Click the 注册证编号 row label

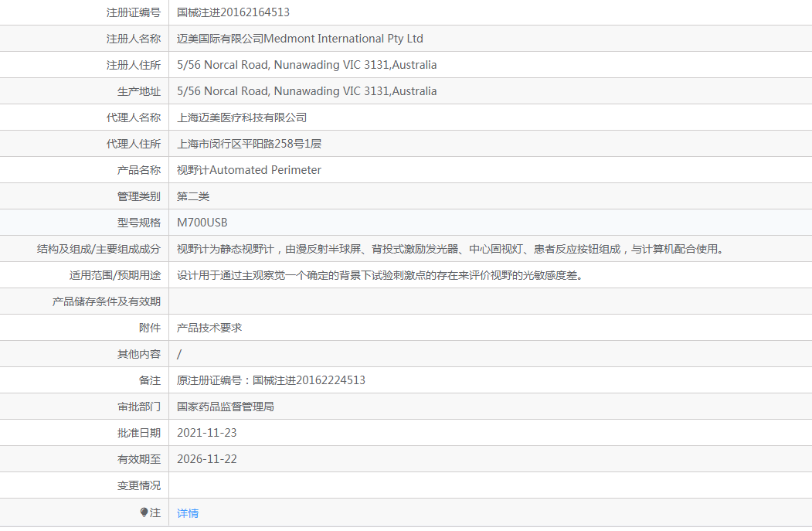134,12
